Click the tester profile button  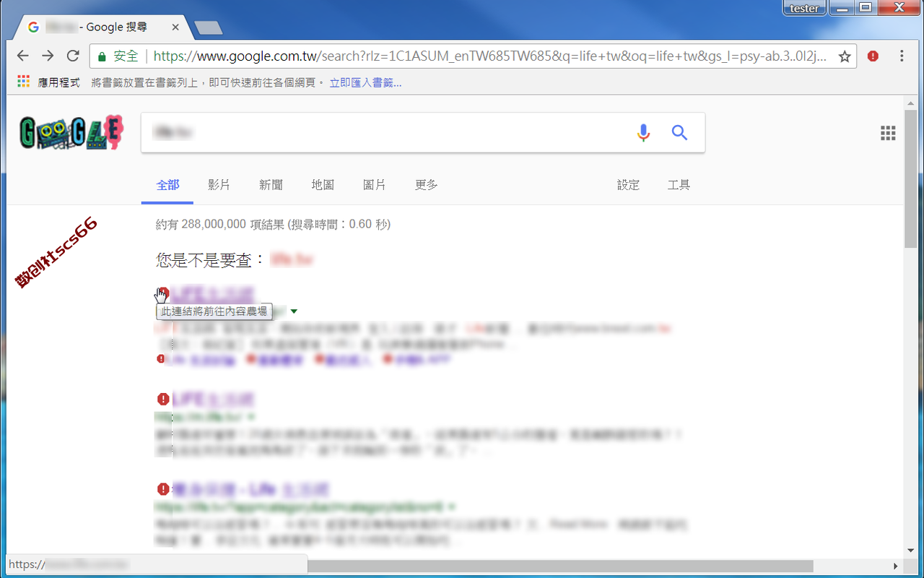coord(804,8)
